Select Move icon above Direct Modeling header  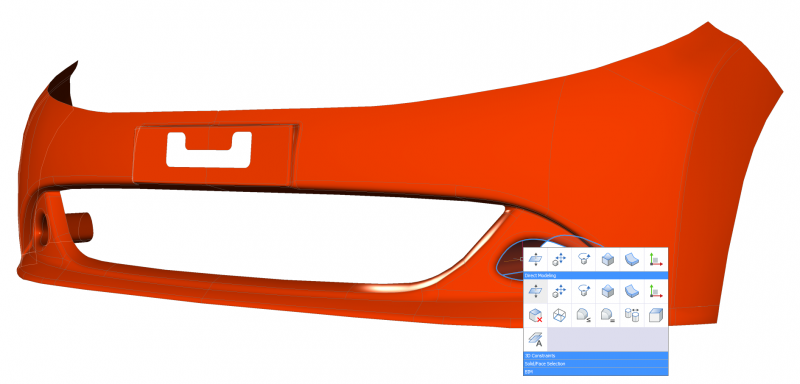coord(559,260)
